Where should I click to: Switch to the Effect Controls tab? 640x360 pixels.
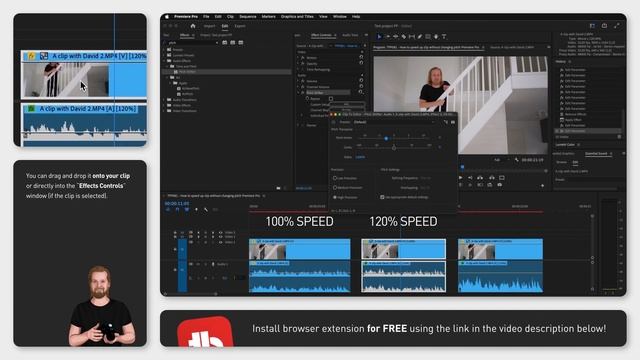pyautogui.click(x=321, y=35)
